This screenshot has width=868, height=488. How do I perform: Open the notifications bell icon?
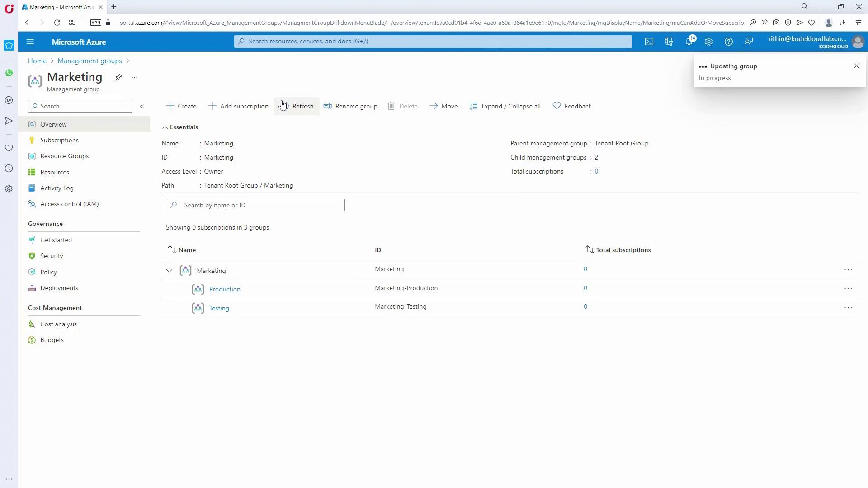click(689, 42)
